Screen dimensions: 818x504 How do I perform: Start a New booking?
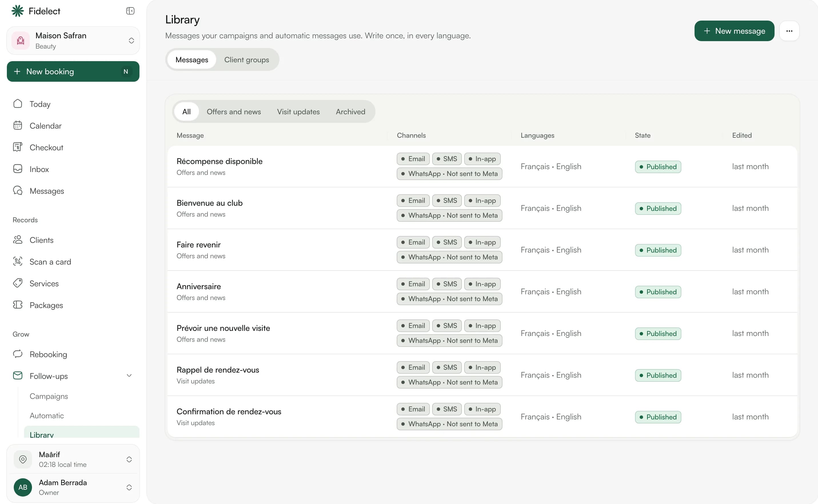[73, 71]
